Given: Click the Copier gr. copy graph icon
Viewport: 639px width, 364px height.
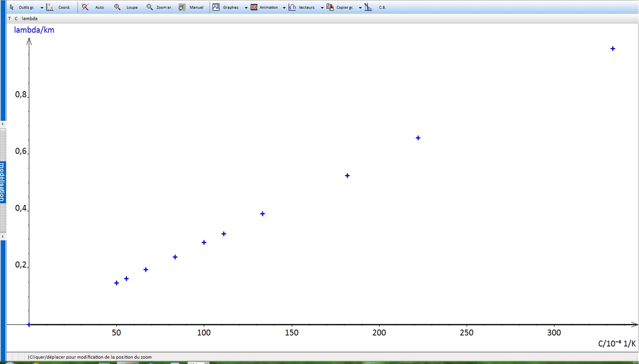Looking at the screenshot, I should [x=330, y=7].
